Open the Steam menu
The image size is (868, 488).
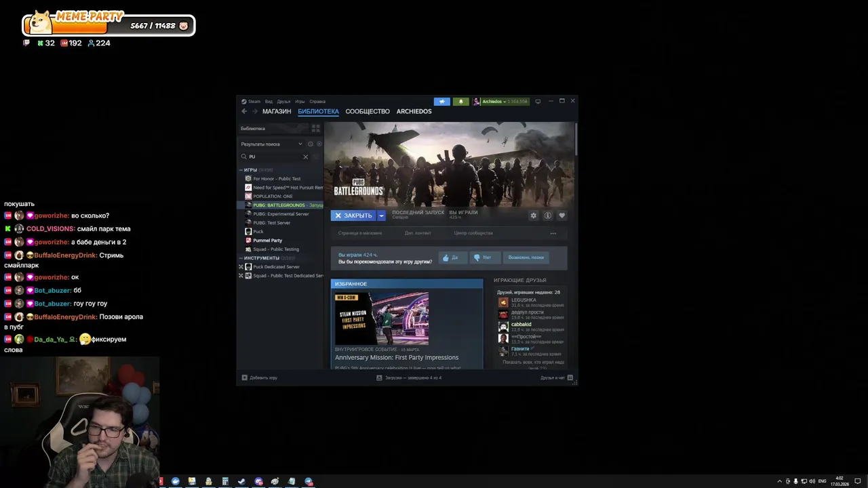pos(252,102)
